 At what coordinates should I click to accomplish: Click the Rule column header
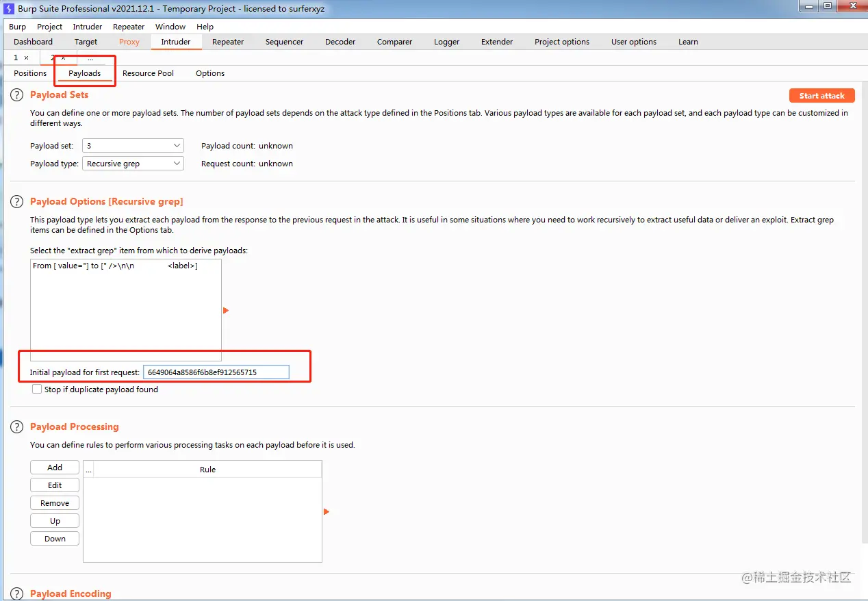point(207,470)
